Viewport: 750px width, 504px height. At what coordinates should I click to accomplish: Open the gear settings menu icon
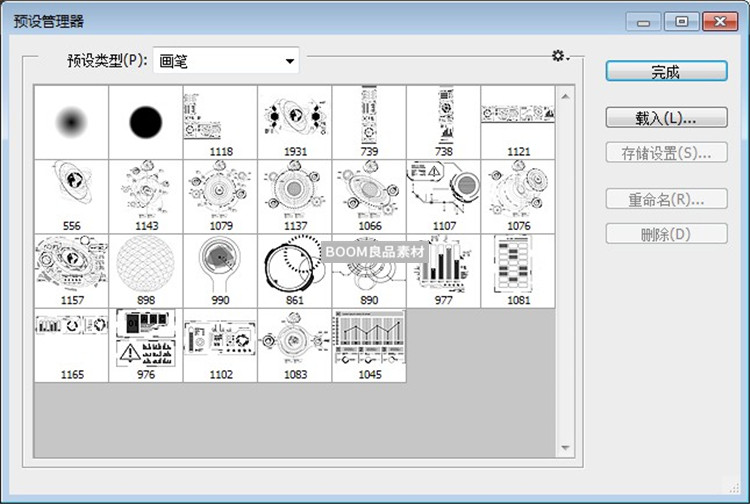(x=560, y=57)
